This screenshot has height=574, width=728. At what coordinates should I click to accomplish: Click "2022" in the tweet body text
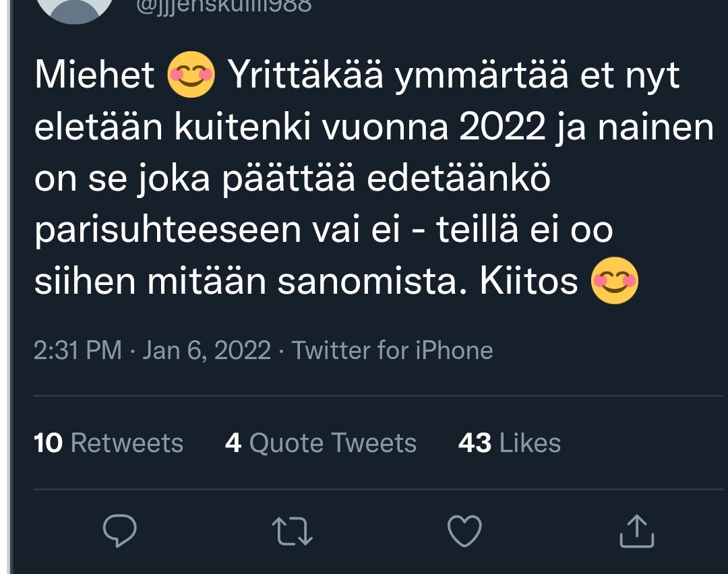tap(502, 128)
